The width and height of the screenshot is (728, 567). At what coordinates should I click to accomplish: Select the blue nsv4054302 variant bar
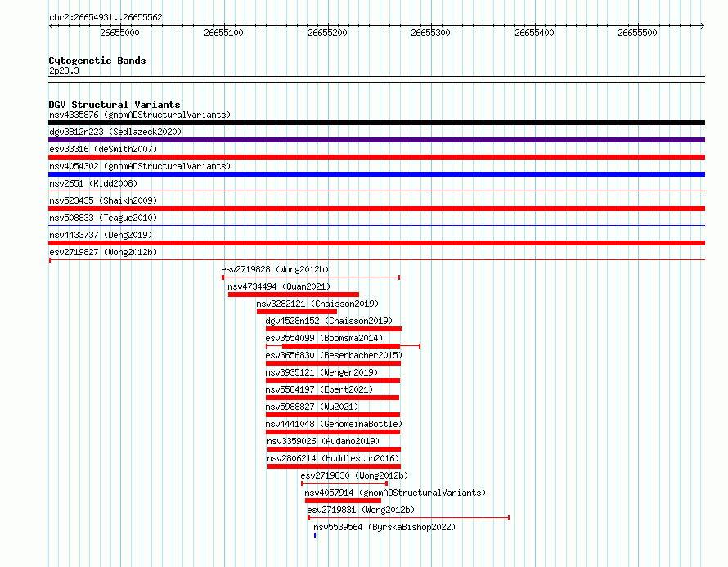376,174
